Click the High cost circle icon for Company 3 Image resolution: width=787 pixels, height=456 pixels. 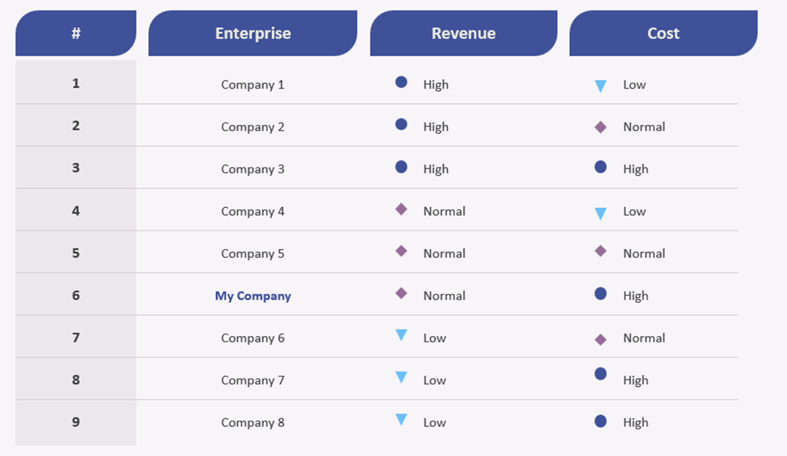pos(600,168)
